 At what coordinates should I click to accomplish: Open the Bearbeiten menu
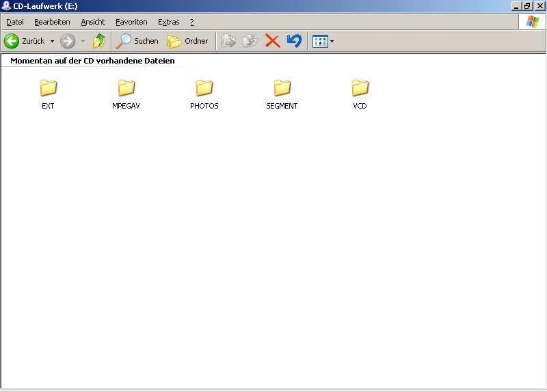(52, 22)
